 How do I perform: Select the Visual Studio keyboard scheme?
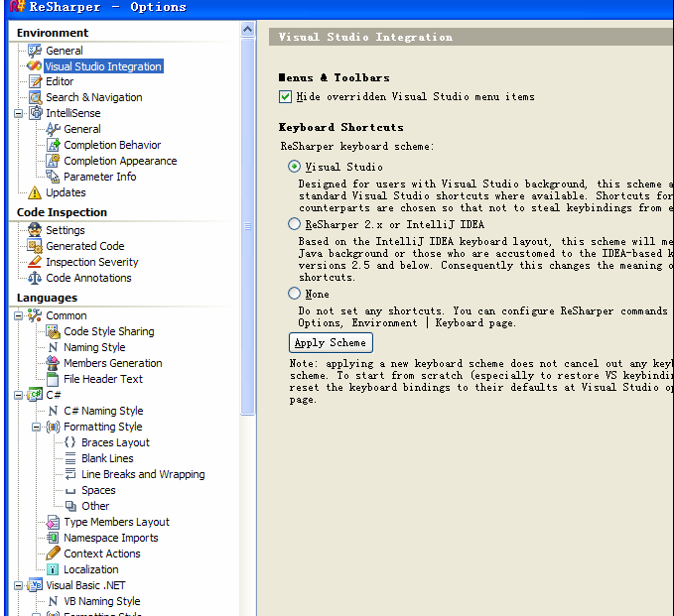click(x=295, y=167)
